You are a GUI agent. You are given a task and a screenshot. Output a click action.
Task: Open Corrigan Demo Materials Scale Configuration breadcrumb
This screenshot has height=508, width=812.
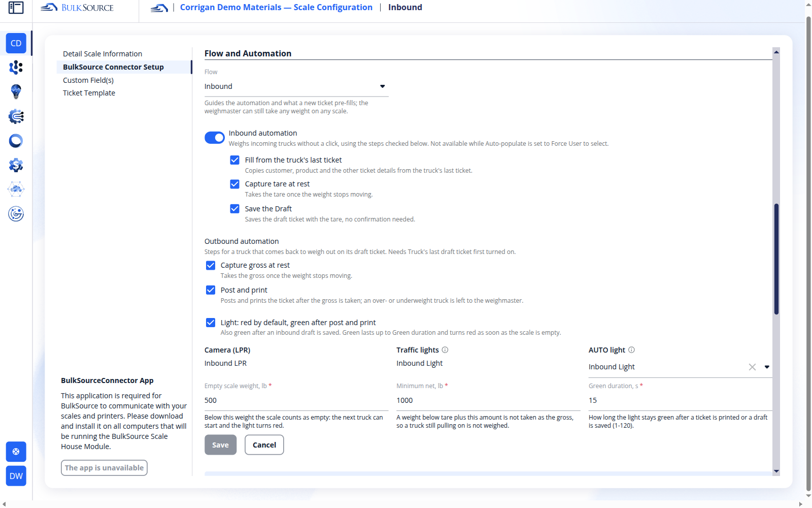pyautogui.click(x=276, y=8)
